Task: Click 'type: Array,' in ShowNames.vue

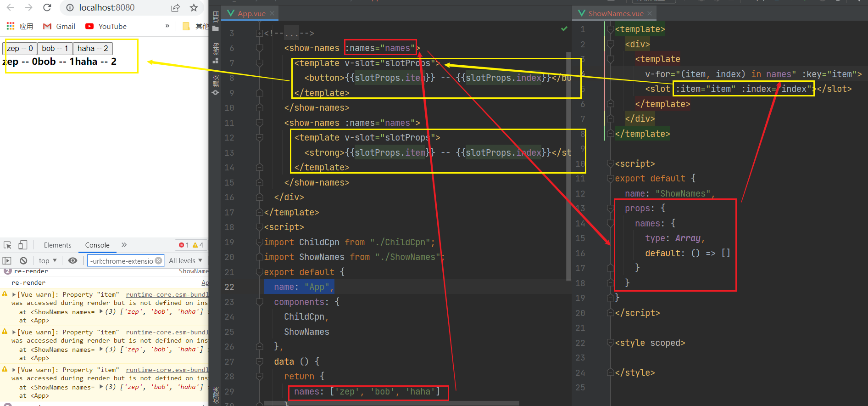Action: click(x=674, y=238)
